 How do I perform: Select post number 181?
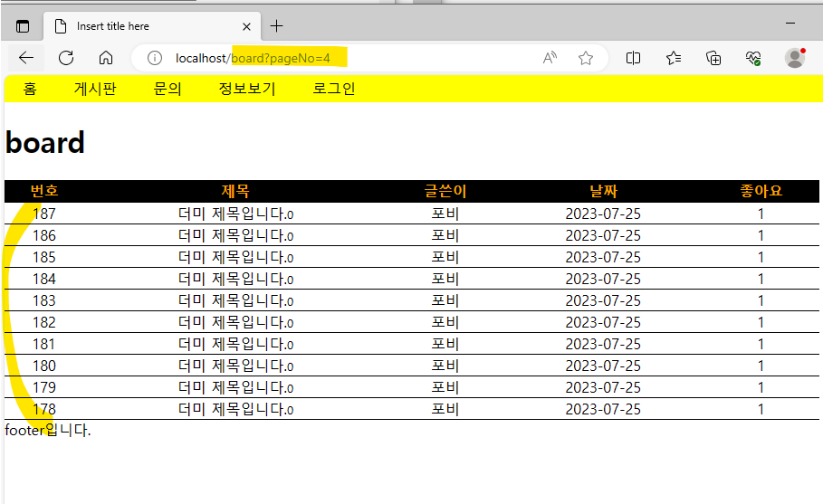pos(44,344)
